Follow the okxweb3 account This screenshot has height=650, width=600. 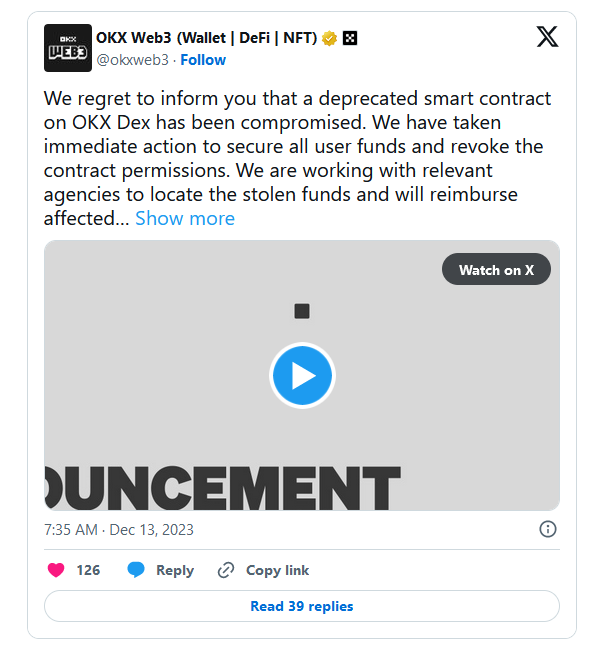click(x=203, y=60)
